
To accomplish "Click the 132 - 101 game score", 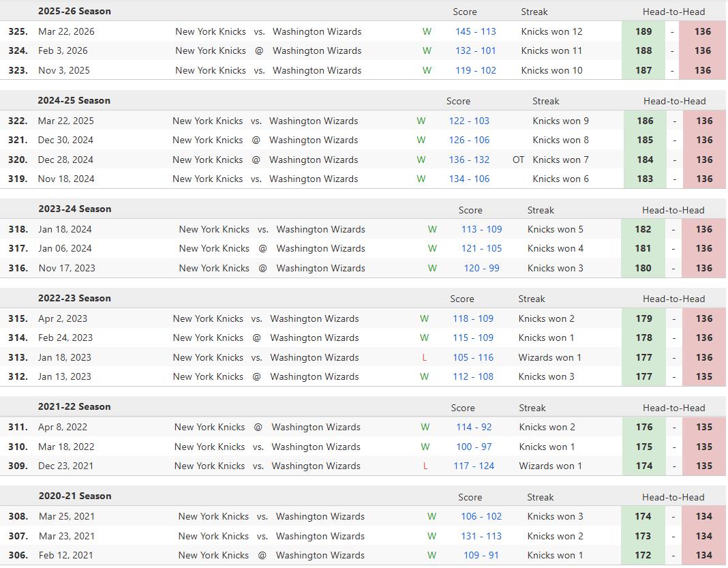I will [476, 50].
